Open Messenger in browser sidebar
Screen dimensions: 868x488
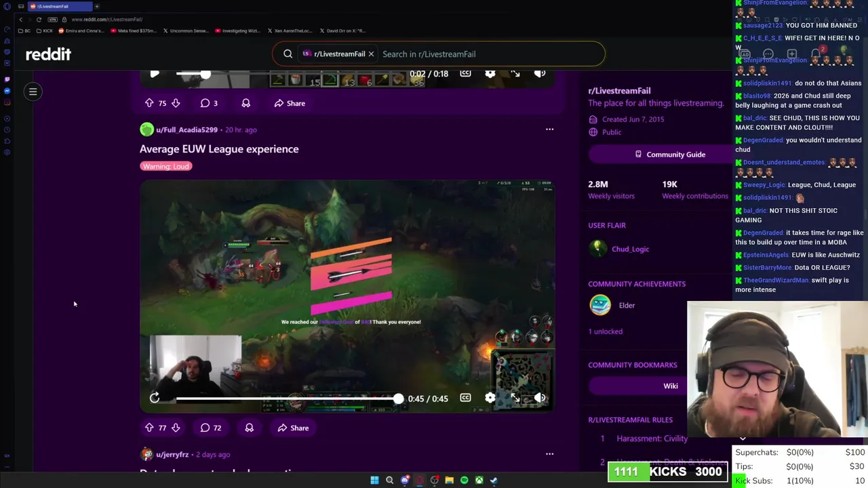pyautogui.click(x=7, y=91)
